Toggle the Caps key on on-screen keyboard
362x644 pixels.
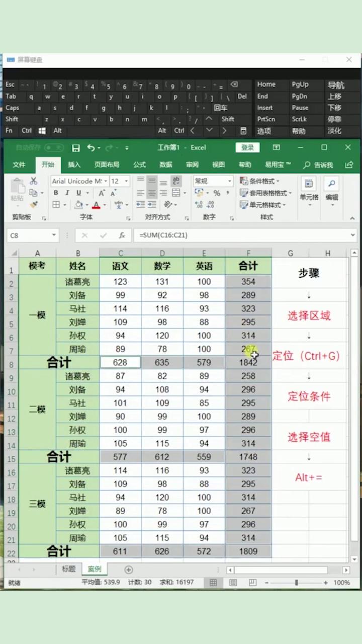(12, 108)
